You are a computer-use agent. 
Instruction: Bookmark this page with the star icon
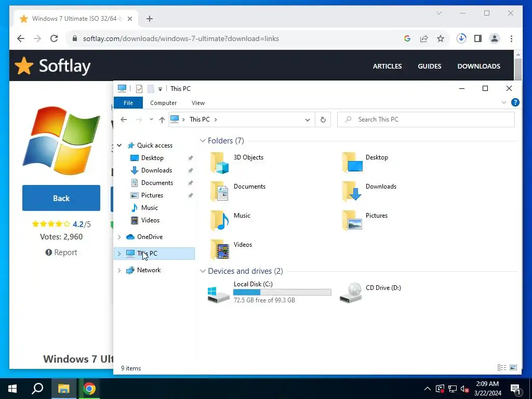pos(441,38)
